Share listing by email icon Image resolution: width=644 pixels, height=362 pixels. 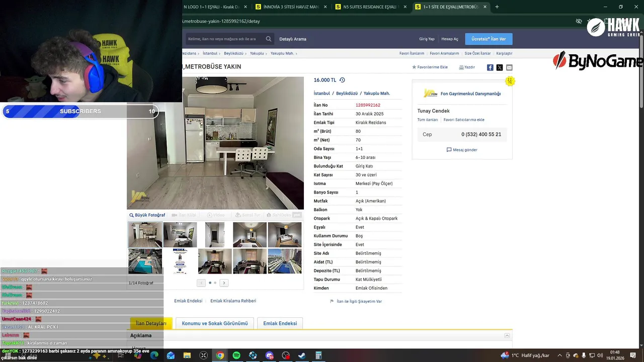coord(509,67)
